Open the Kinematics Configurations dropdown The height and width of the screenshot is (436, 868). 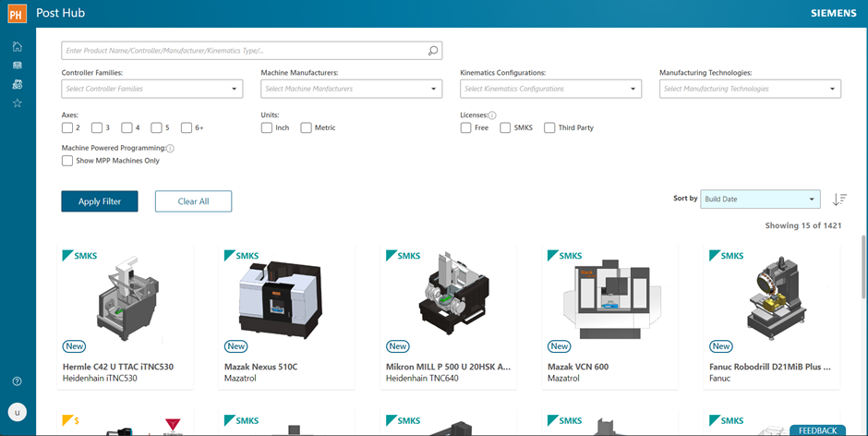(x=550, y=89)
